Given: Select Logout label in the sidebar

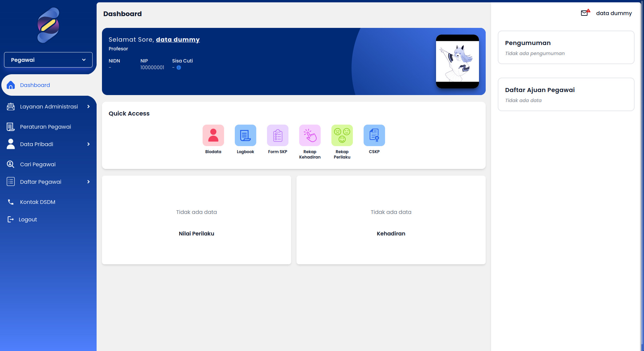Looking at the screenshot, I should coord(28,219).
